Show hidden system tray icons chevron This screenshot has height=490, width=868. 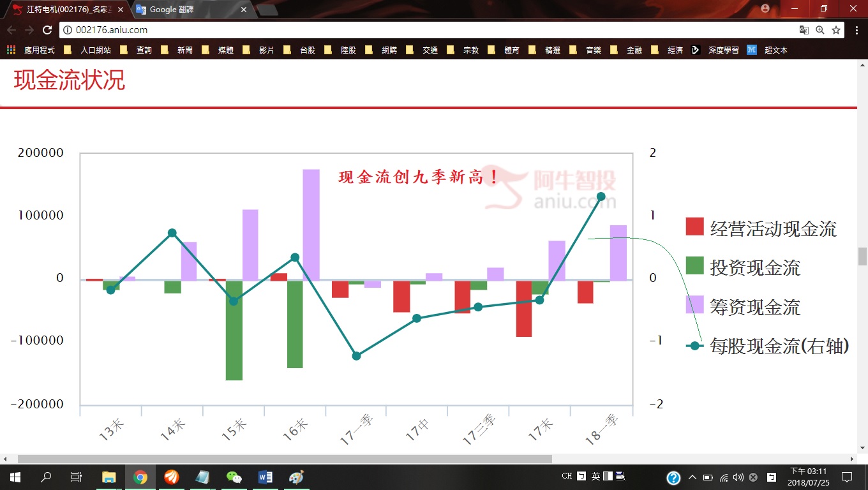pyautogui.click(x=692, y=477)
